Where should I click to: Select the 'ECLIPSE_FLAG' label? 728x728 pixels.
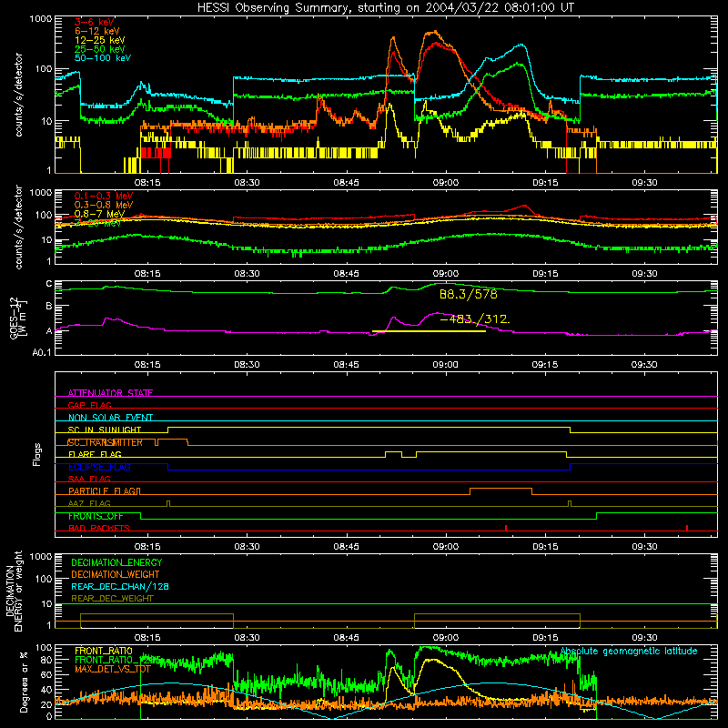(99, 467)
